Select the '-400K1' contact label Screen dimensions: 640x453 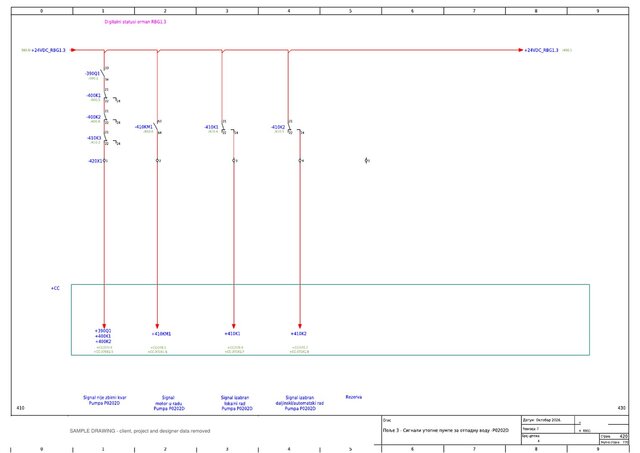(93, 95)
